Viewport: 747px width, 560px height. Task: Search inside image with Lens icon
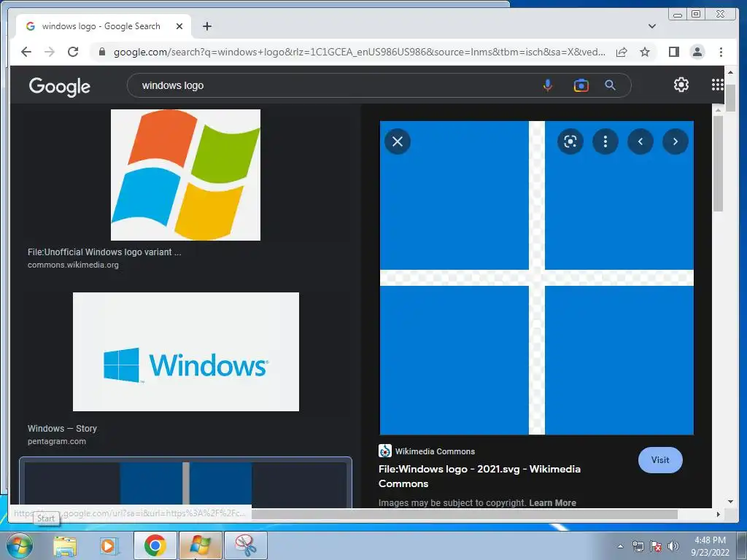pyautogui.click(x=570, y=141)
